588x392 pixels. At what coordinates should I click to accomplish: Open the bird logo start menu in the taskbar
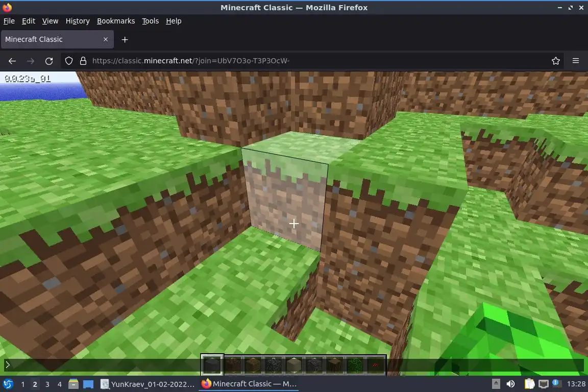tap(8, 384)
